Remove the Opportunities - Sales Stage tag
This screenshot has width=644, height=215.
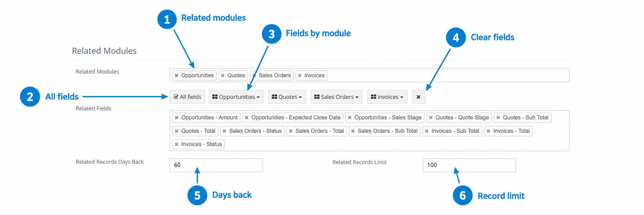(x=350, y=118)
